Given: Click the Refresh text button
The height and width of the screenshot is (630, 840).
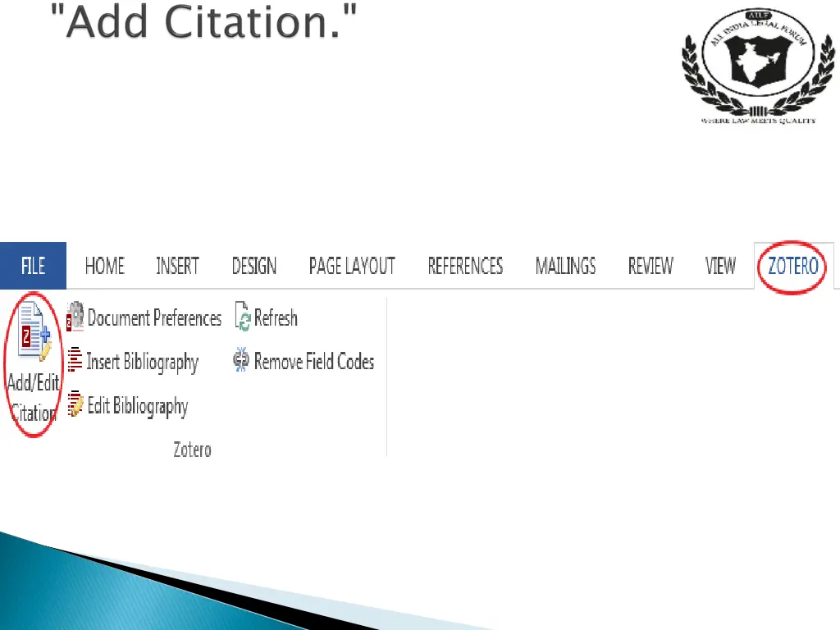Looking at the screenshot, I should coord(276,317).
